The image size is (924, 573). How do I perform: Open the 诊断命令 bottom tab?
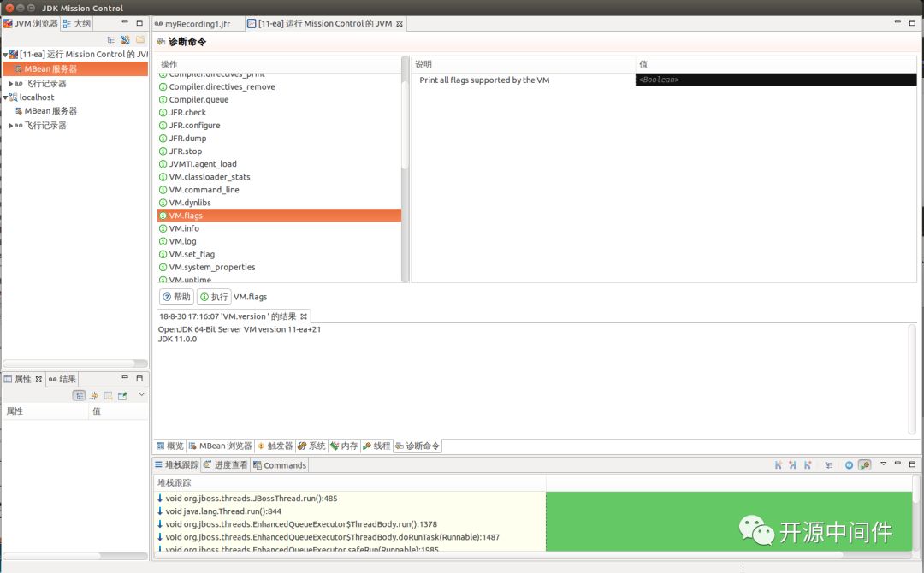click(x=418, y=446)
